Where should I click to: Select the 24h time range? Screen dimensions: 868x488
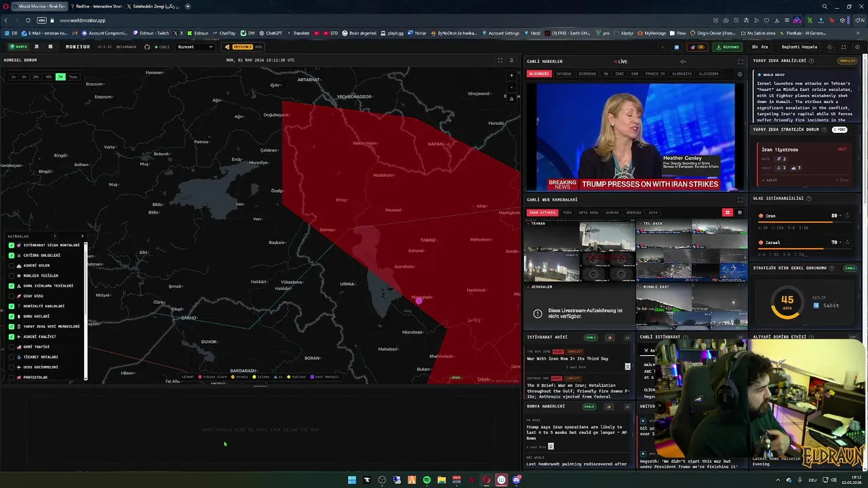coord(36,77)
